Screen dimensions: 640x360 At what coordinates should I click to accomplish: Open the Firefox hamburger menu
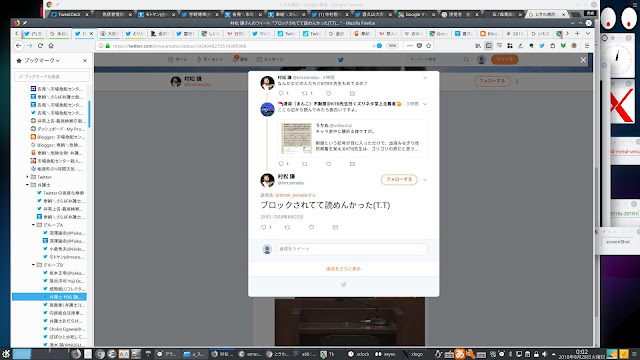(587, 46)
